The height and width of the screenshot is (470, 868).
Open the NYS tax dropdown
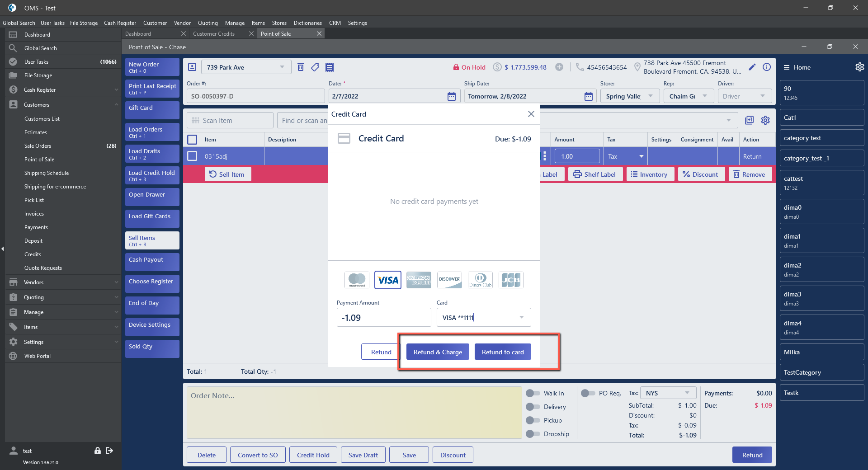pos(668,393)
